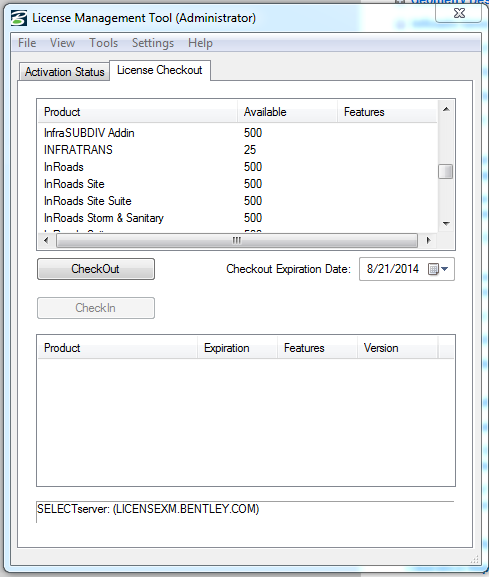The image size is (489, 577).
Task: Select the InfraSUBDIV Addin row
Action: tap(238, 133)
